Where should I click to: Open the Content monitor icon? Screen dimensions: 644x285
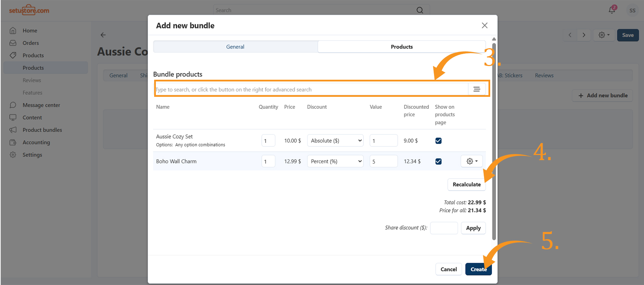[13, 117]
